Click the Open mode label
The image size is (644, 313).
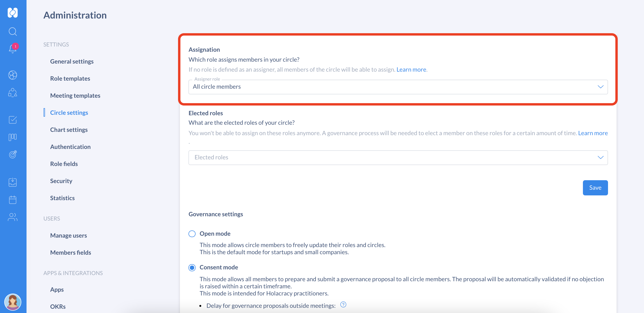point(215,233)
